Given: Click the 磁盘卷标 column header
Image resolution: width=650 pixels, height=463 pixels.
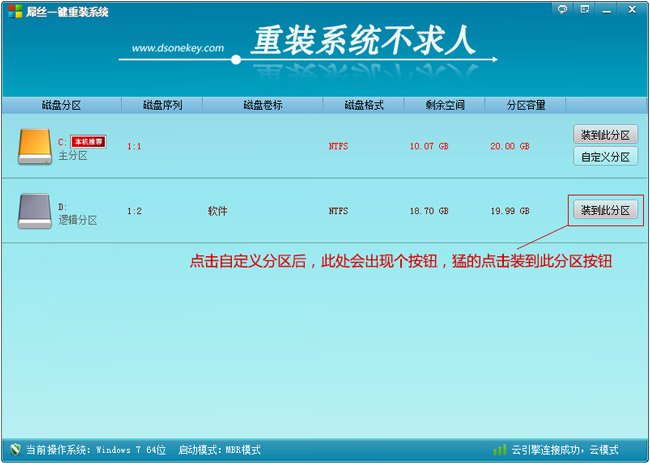Looking at the screenshot, I should coord(263,105).
